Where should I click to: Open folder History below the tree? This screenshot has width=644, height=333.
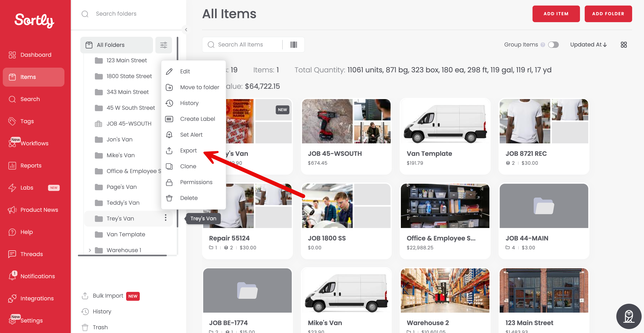pos(96,311)
